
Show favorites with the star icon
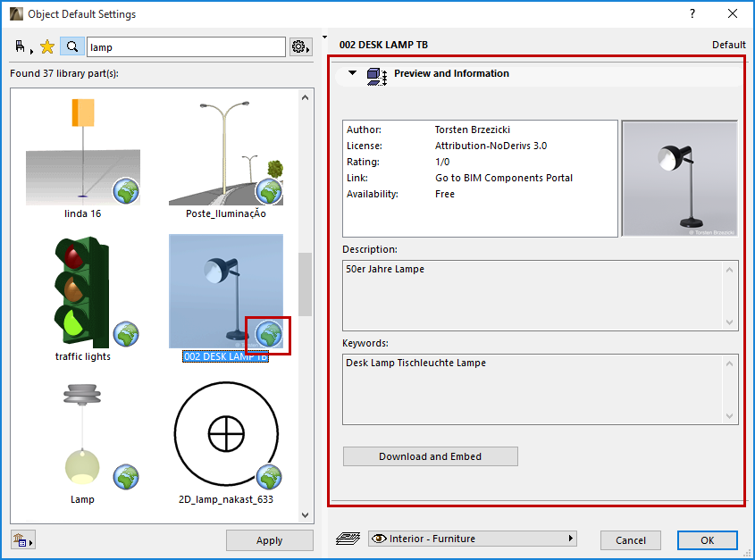click(47, 46)
